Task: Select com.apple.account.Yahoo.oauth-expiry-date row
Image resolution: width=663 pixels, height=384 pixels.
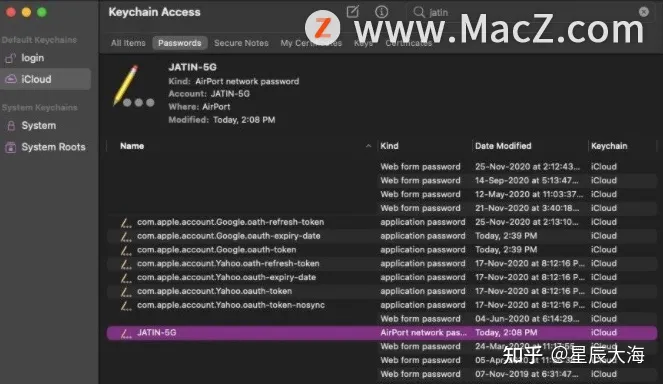Action: tap(382, 277)
